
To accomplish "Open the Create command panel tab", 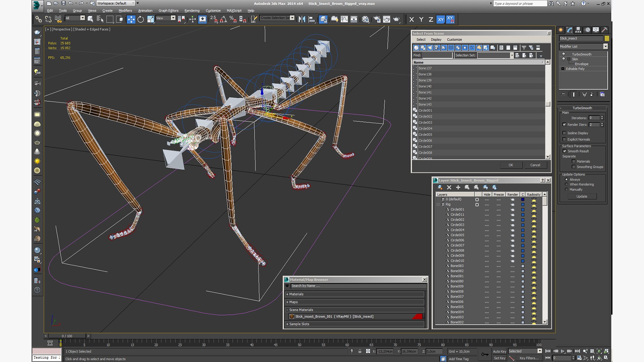I will [561, 30].
